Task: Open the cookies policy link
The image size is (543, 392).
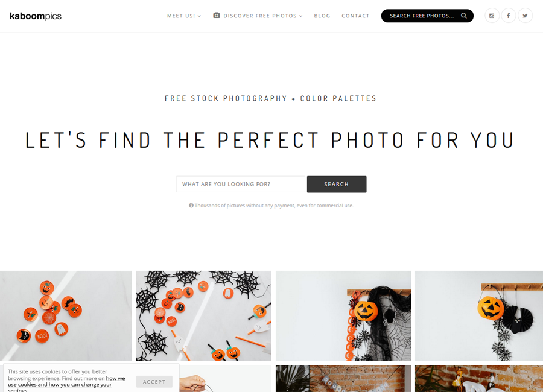Action: 66,384
